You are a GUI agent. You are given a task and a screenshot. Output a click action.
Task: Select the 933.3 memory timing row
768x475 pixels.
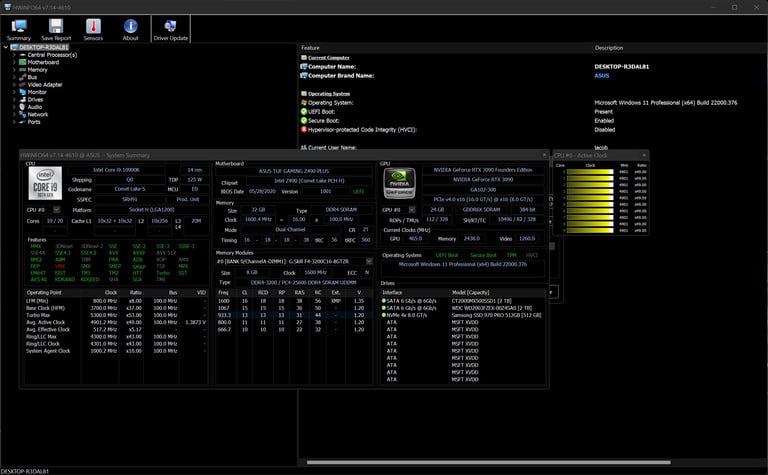point(293,315)
